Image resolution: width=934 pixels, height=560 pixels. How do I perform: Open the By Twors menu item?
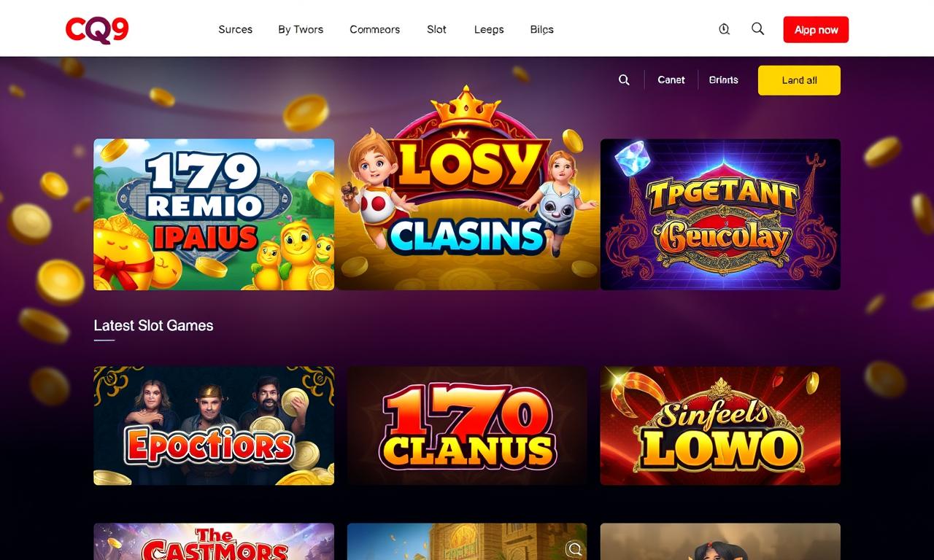[x=301, y=30]
